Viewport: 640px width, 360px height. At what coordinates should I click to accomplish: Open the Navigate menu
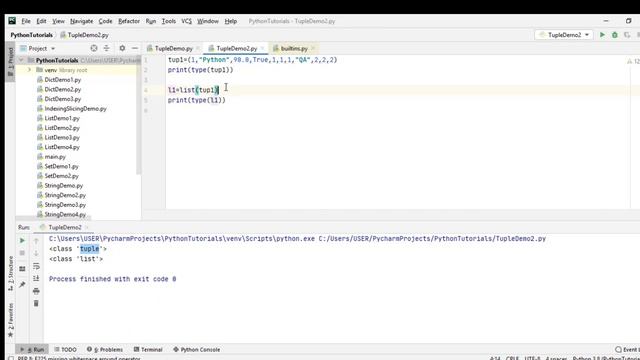click(81, 21)
